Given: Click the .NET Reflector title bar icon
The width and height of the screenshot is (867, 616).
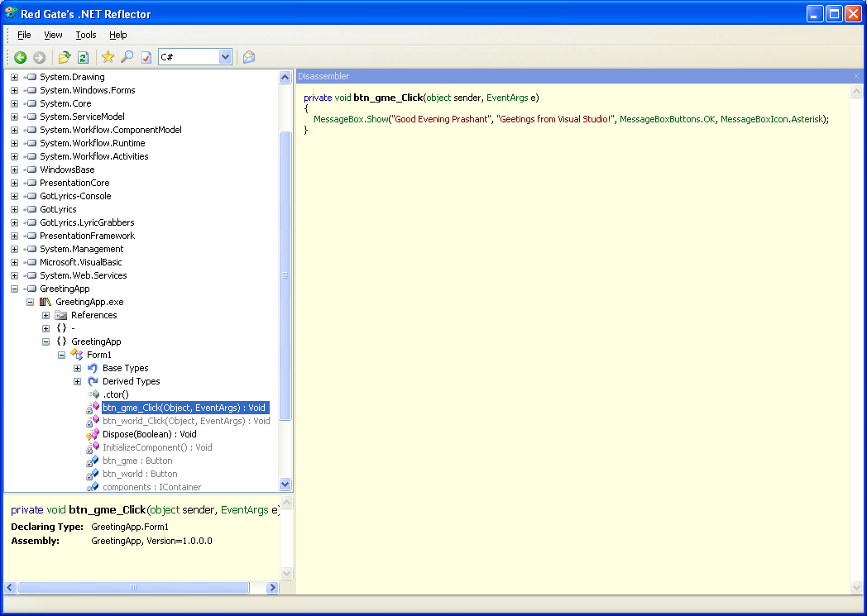Looking at the screenshot, I should (11, 12).
